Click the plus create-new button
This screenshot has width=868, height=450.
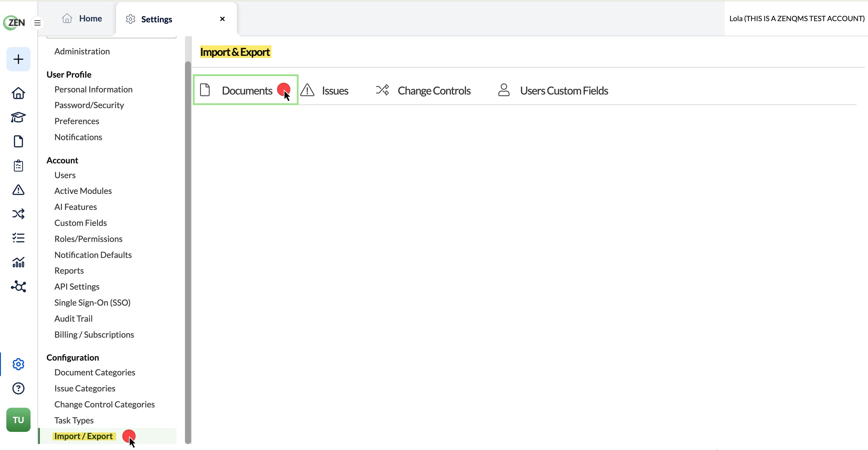tap(18, 59)
